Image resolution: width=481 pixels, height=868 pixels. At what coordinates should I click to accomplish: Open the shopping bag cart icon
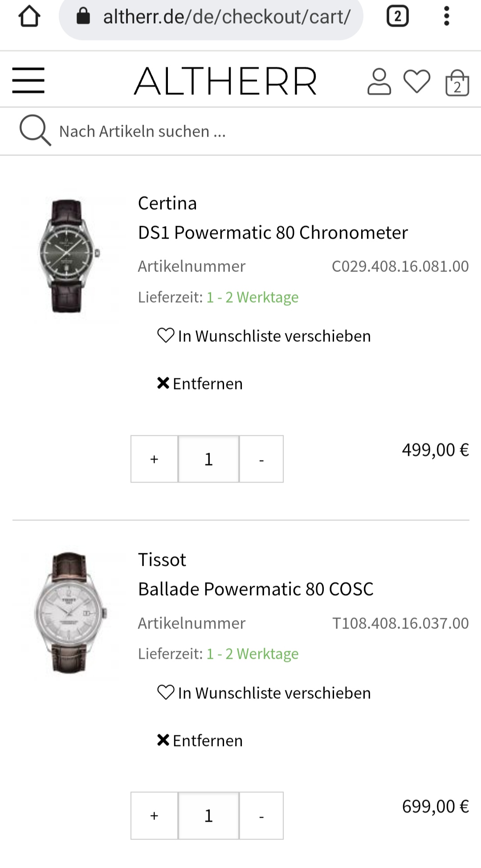click(x=457, y=83)
